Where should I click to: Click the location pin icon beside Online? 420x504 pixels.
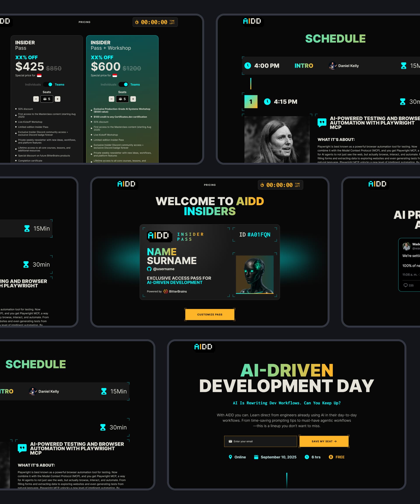(230, 457)
